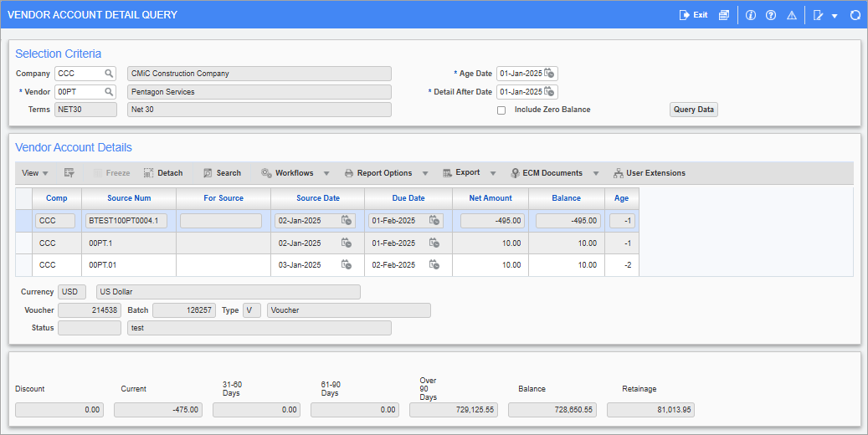
Task: Click the Batch field showing 126257
Action: 184,310
